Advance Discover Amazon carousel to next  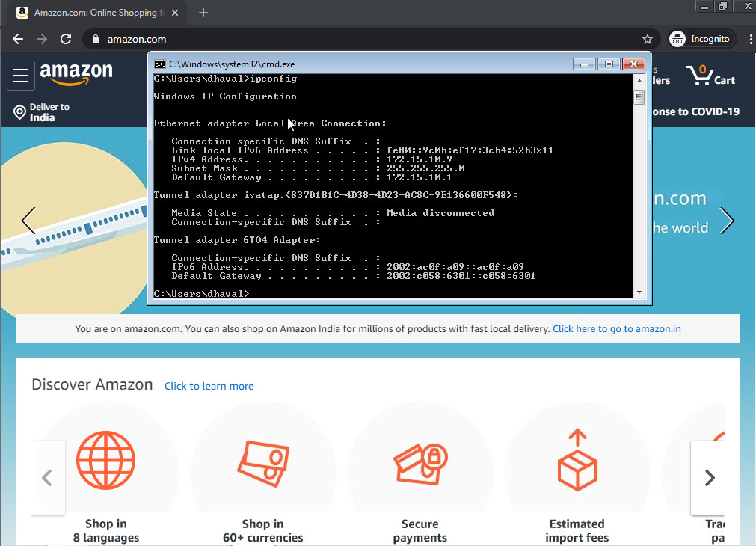709,478
